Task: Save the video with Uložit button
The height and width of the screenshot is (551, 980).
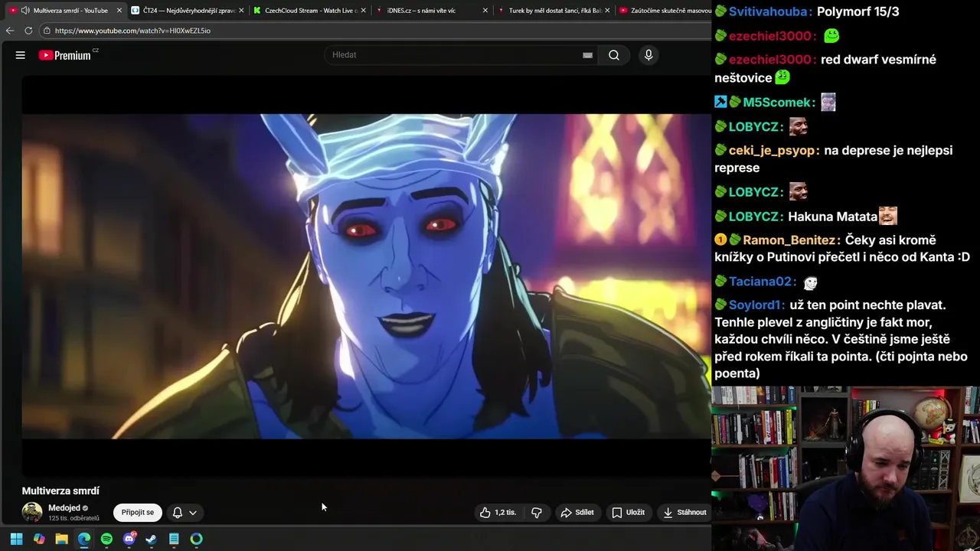Action: 628,513
